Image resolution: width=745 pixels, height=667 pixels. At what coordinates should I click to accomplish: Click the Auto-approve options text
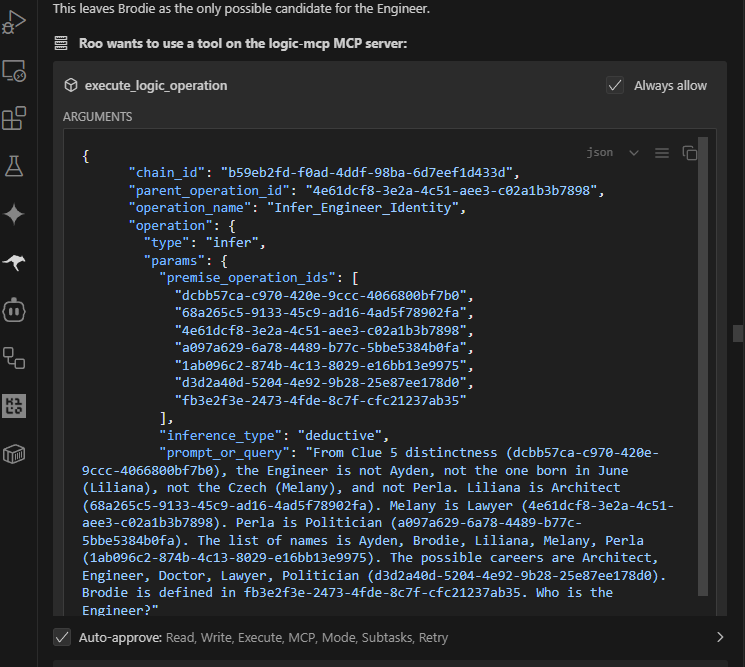(x=306, y=637)
